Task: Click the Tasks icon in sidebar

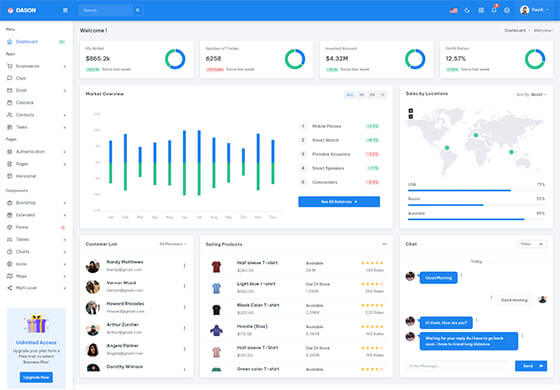Action: tap(10, 127)
